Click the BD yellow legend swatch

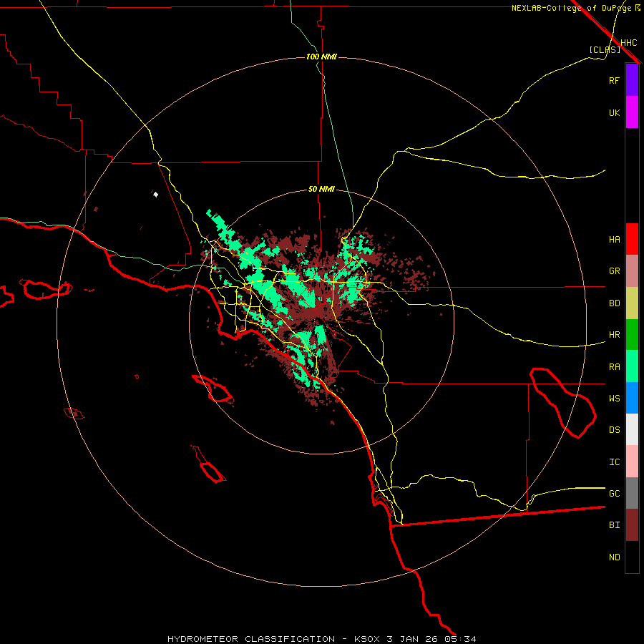point(632,303)
